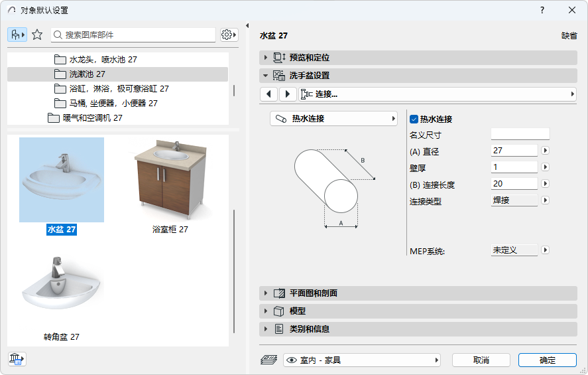
Task: Expand the 类别和信息 section
Action: pos(266,329)
